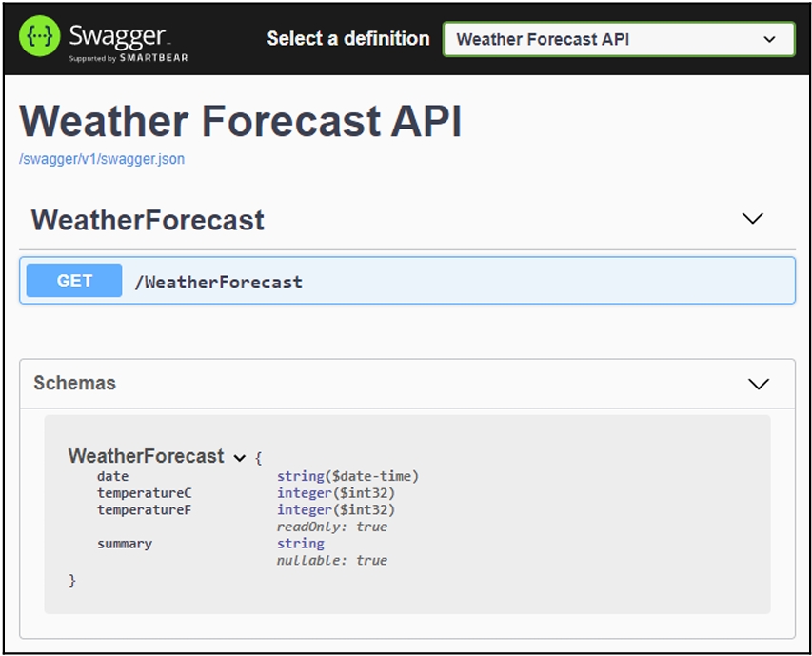The height and width of the screenshot is (656, 812).
Task: Open the /swagger/v1/swagger.json link
Action: pyautogui.click(x=102, y=159)
